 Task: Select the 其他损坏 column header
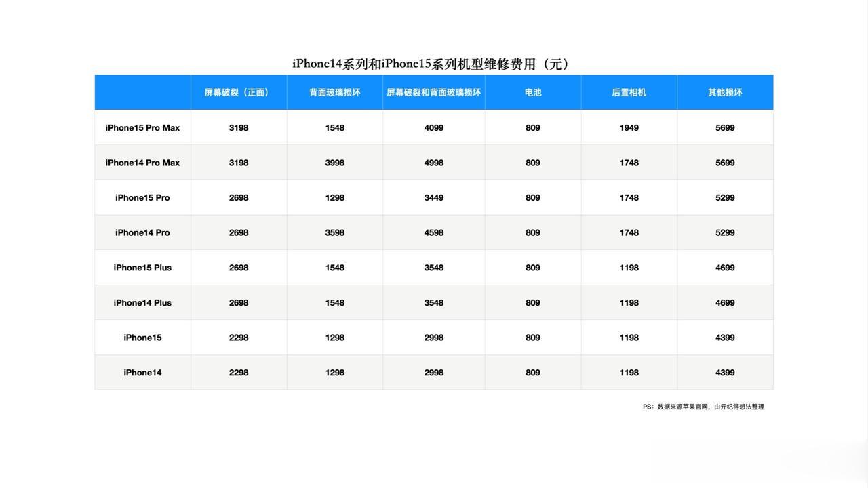725,92
